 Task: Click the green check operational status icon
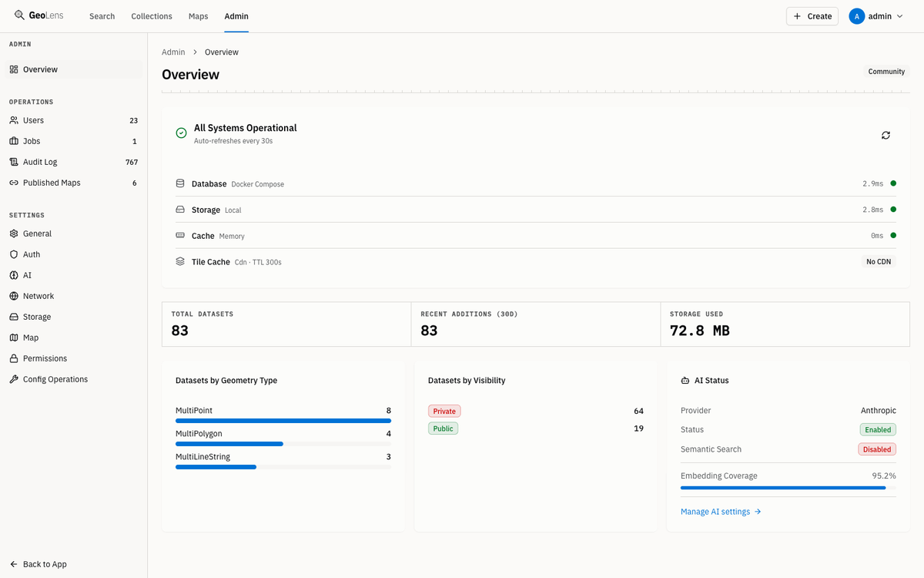[x=181, y=133]
